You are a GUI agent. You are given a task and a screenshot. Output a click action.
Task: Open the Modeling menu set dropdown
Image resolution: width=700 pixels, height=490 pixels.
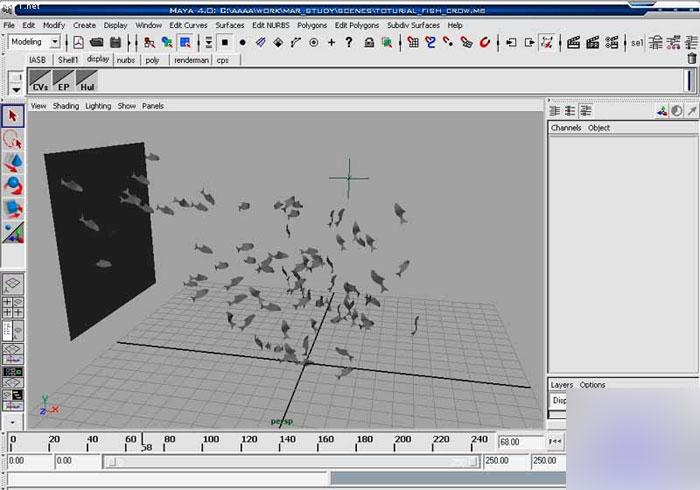point(54,42)
